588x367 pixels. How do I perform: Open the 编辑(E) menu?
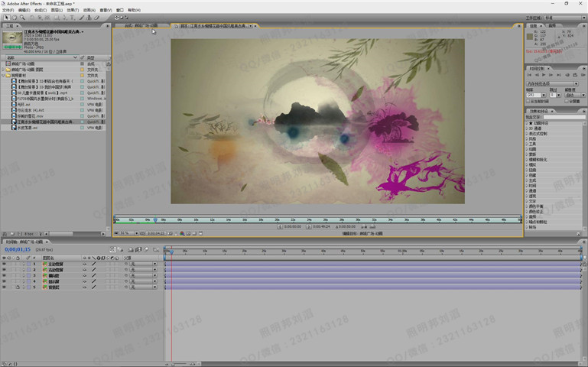tap(24, 10)
